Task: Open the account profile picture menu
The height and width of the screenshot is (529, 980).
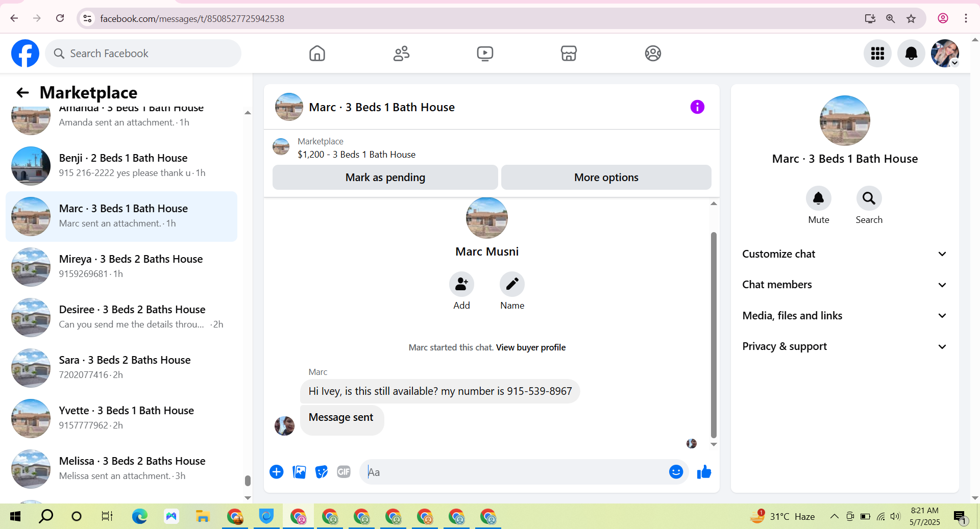Action: coord(945,53)
